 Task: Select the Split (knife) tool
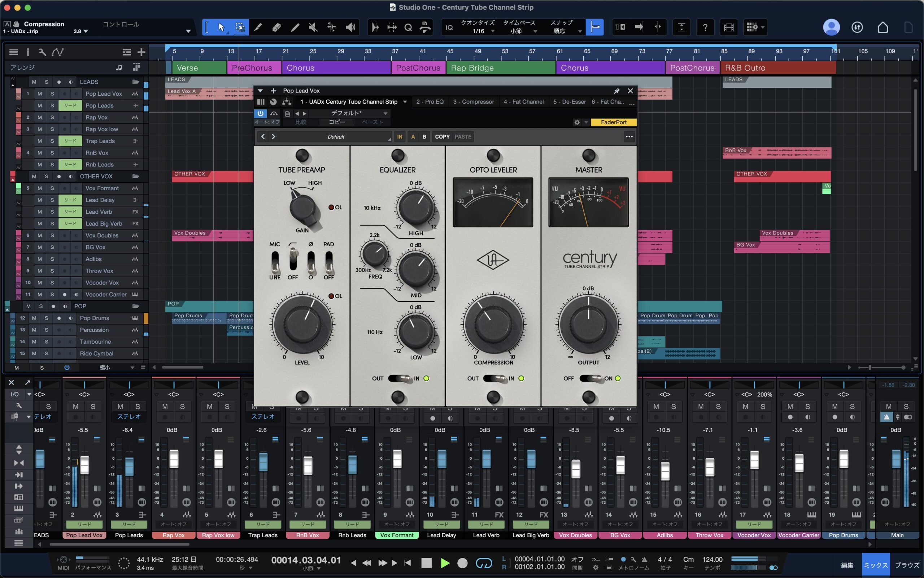258,27
